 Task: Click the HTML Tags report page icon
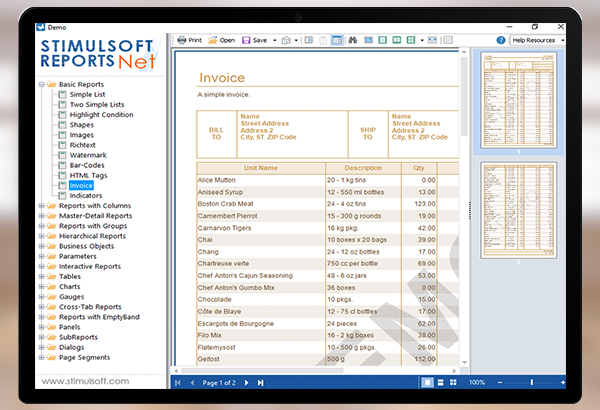pos(62,175)
